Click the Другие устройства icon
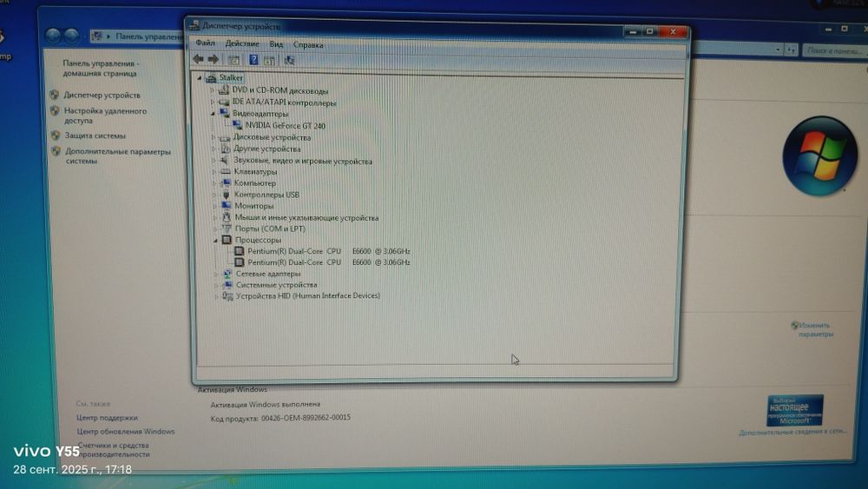This screenshot has width=868, height=489. [226, 149]
